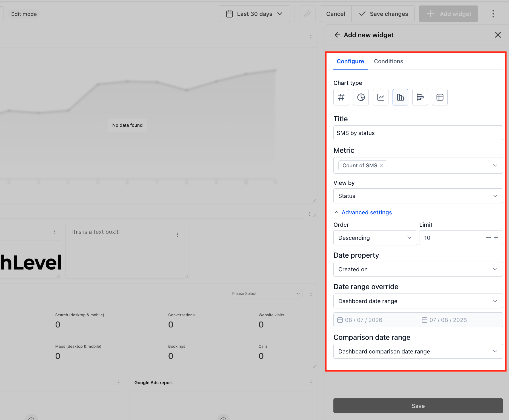Click the No data found label
Viewport: 509px width, 420px height.
(127, 125)
